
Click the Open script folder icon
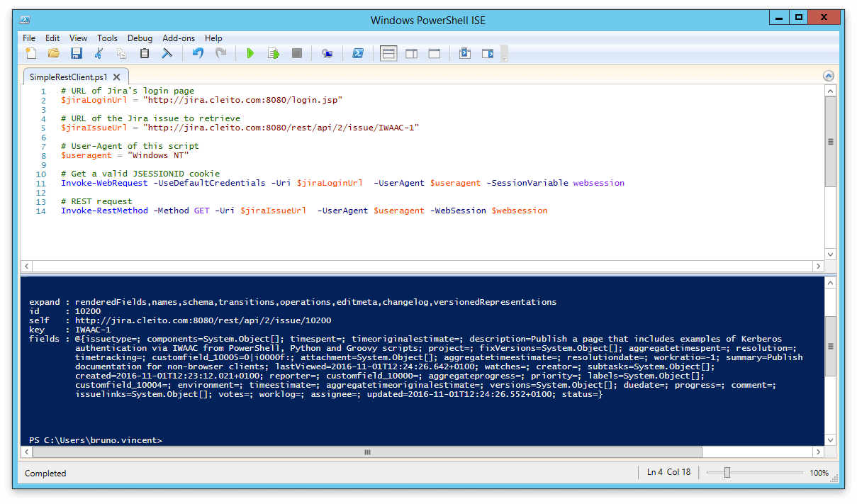point(53,53)
